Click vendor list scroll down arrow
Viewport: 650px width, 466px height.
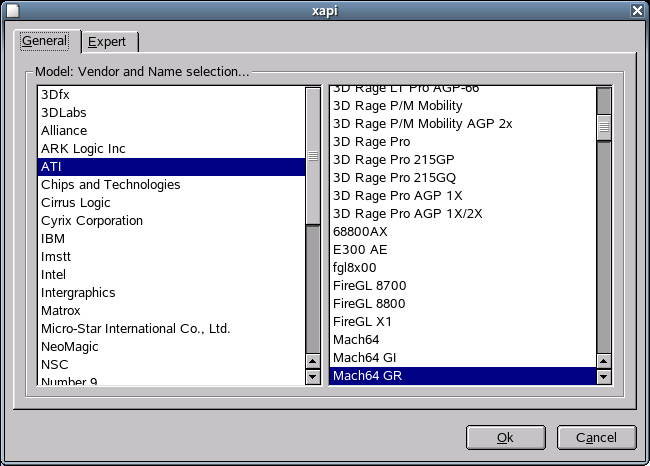pyautogui.click(x=313, y=376)
